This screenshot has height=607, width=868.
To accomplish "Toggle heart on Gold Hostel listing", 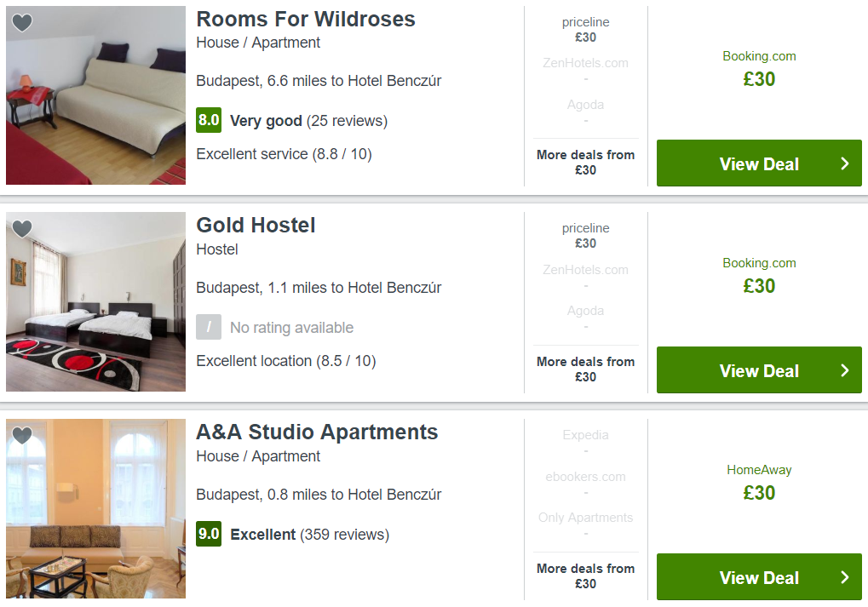I will [22, 229].
